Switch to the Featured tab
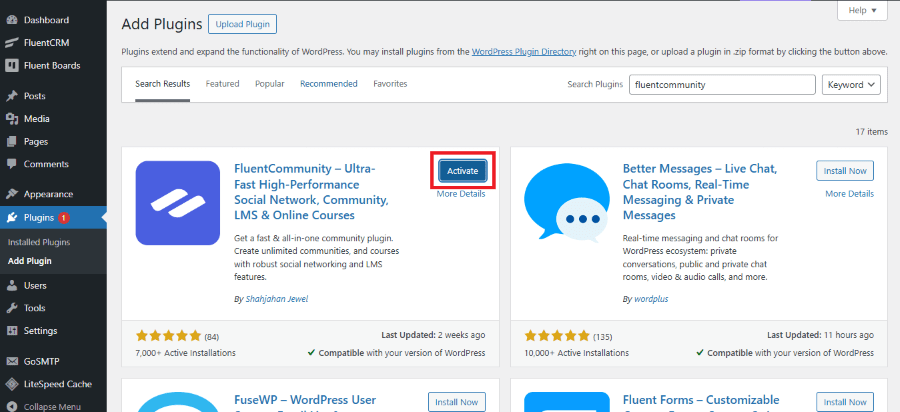The height and width of the screenshot is (412, 900). tap(223, 84)
